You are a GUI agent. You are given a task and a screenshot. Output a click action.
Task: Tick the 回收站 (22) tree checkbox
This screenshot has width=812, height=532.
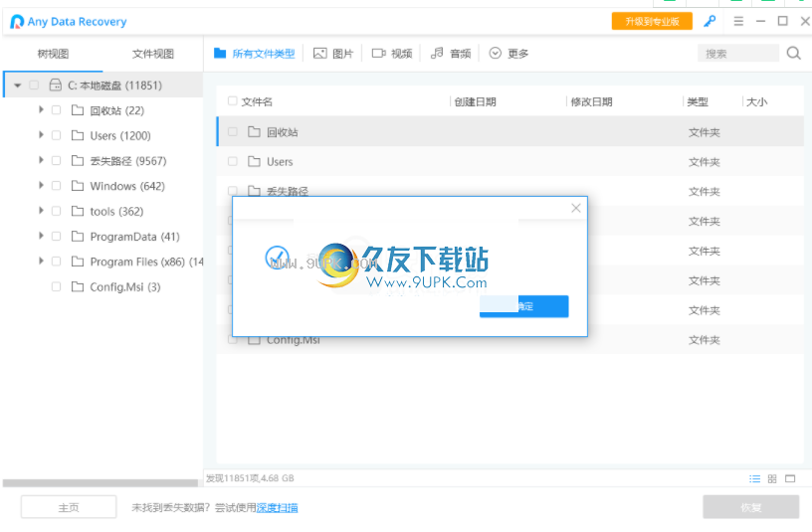pos(57,110)
